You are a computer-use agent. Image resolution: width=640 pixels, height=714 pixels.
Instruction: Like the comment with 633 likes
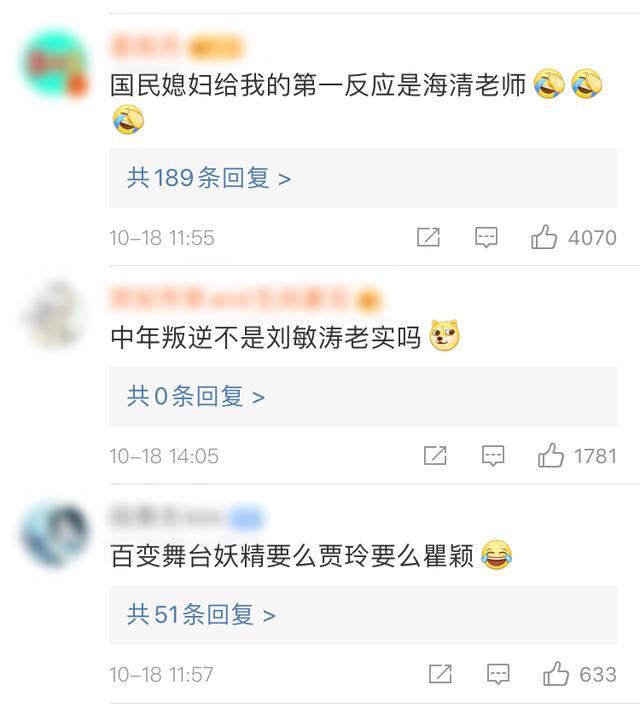click(x=556, y=673)
